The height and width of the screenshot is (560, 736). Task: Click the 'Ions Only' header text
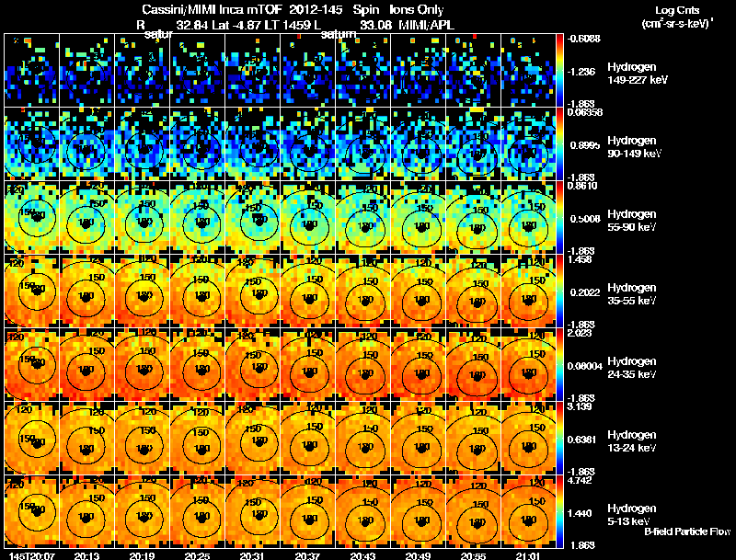(x=417, y=9)
